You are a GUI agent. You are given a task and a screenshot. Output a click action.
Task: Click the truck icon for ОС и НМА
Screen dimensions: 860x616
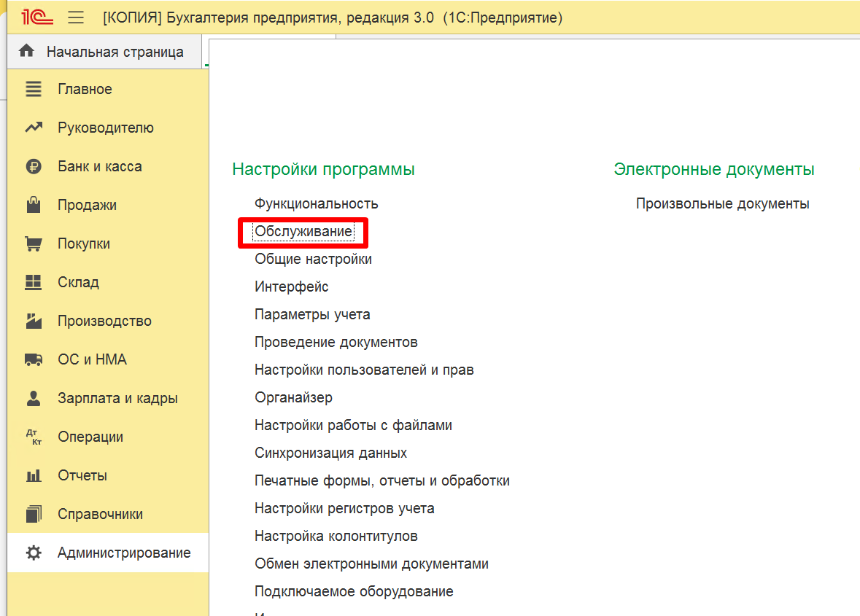[34, 359]
